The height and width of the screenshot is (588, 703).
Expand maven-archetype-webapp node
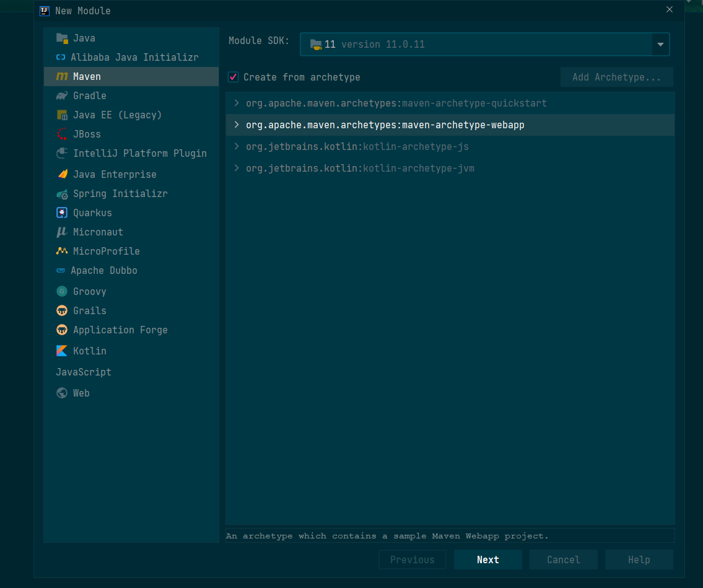[237, 125]
